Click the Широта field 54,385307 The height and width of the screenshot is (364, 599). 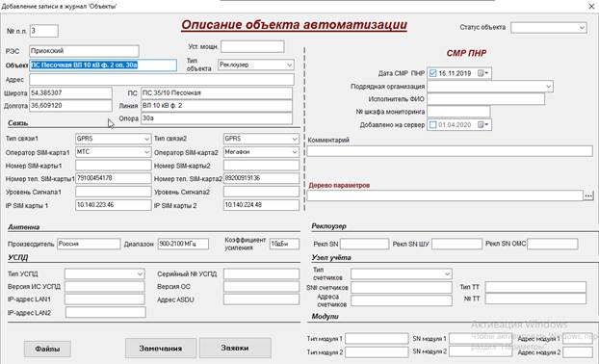(x=70, y=93)
